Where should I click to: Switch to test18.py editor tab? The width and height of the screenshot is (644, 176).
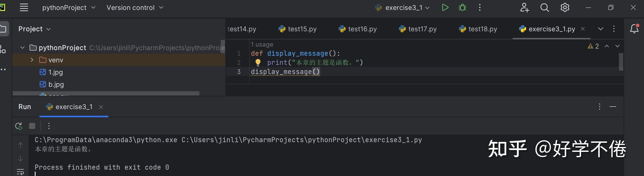(x=478, y=29)
